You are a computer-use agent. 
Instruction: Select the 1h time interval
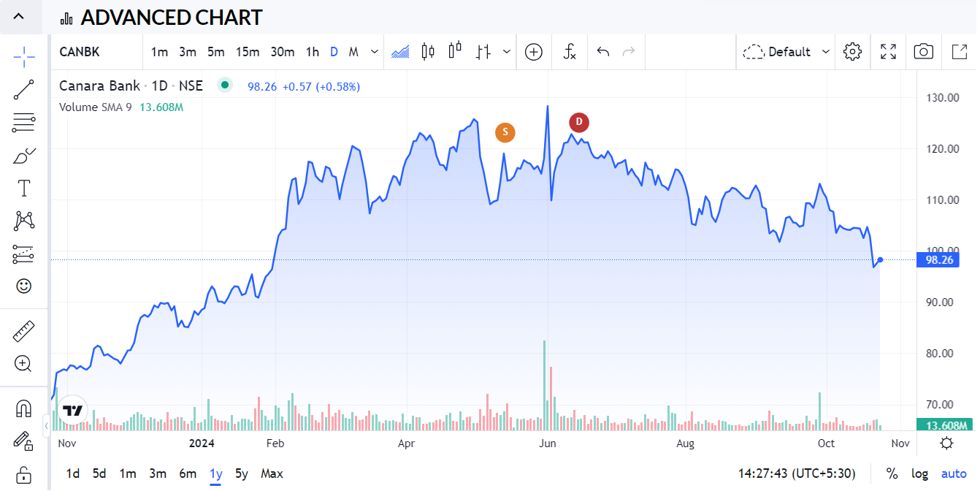(x=313, y=52)
